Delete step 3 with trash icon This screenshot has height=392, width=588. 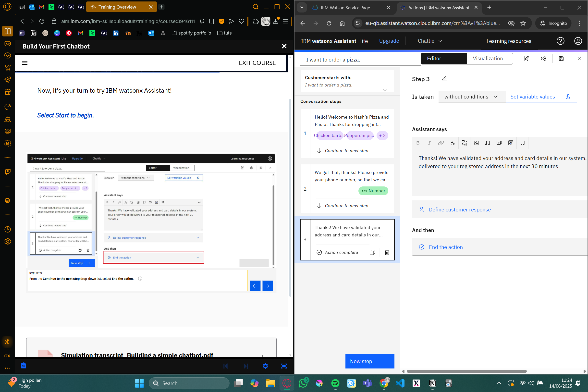point(387,252)
